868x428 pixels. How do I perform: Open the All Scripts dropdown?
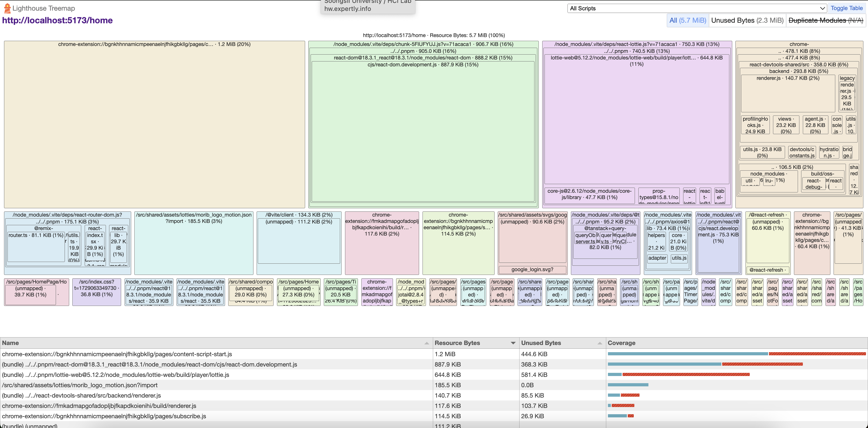point(697,8)
